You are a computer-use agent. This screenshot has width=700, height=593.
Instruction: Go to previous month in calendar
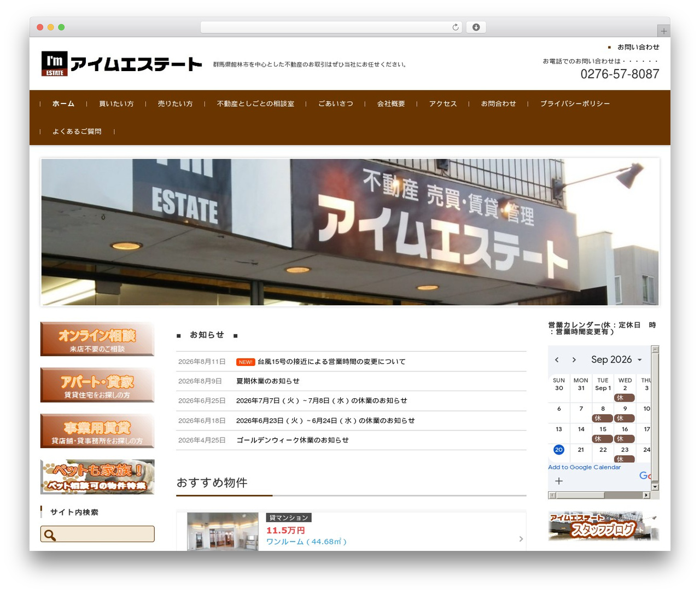point(557,359)
